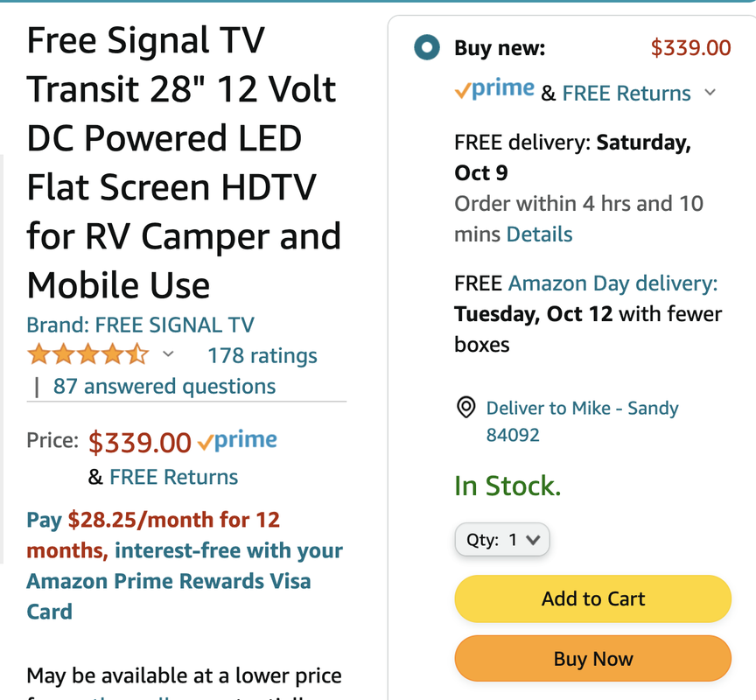Click FREE Returns link under the price

pyautogui.click(x=173, y=477)
